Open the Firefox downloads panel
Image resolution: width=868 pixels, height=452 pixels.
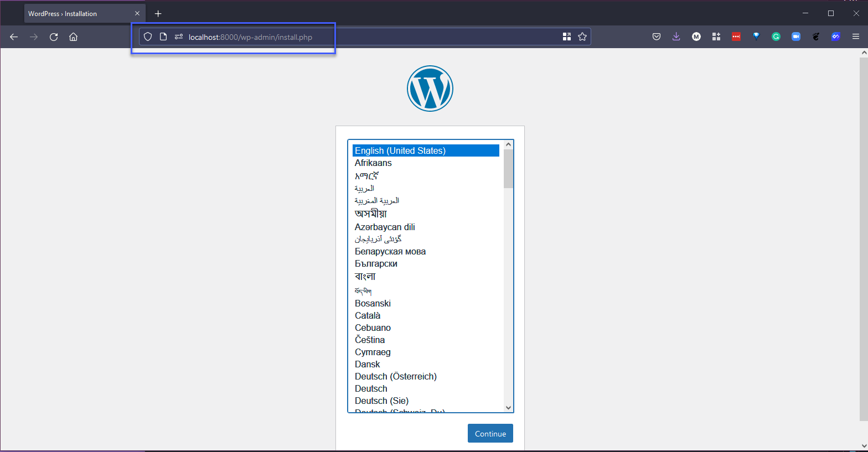(x=676, y=37)
